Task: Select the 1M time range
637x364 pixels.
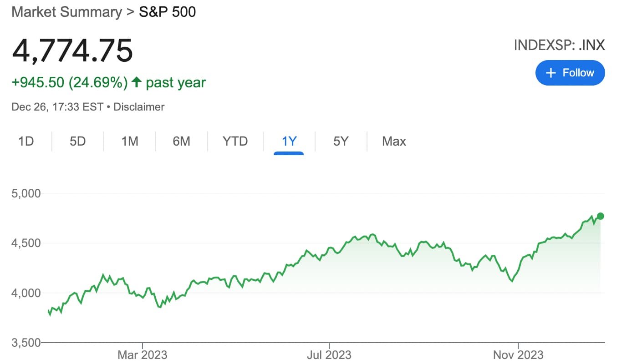Action: point(130,142)
